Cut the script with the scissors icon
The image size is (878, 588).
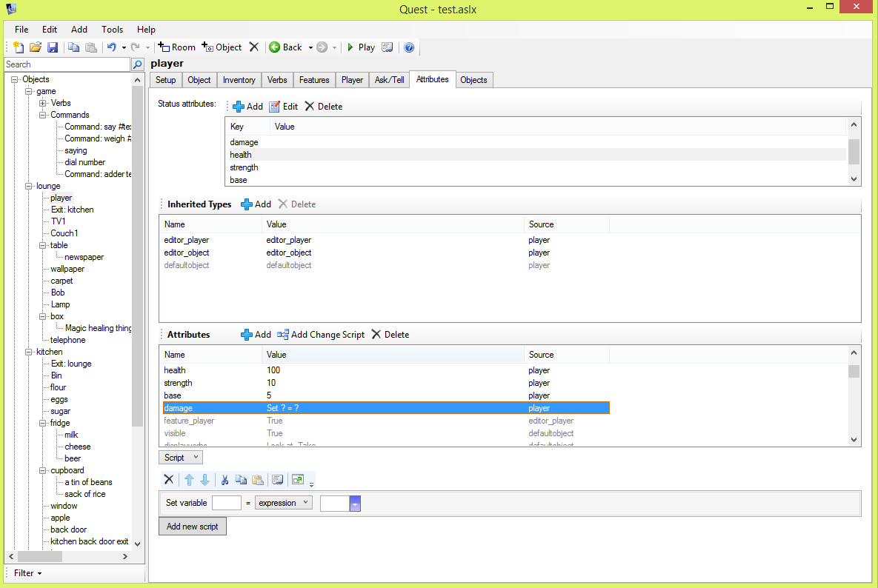225,479
